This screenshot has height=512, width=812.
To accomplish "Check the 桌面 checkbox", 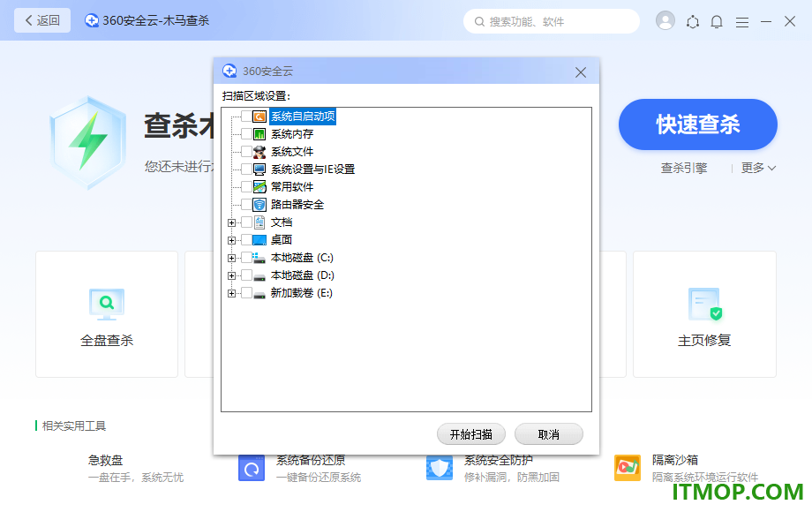I will pyautogui.click(x=246, y=240).
